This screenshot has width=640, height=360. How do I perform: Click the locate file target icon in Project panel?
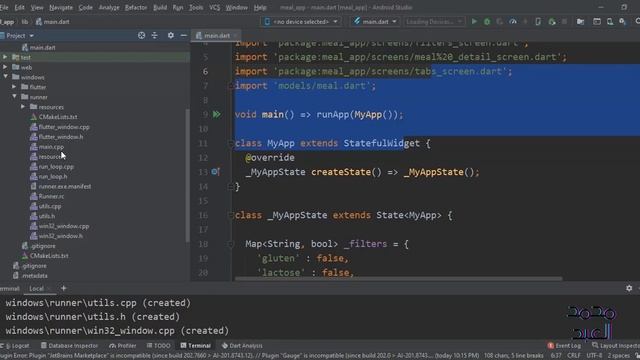point(141,36)
